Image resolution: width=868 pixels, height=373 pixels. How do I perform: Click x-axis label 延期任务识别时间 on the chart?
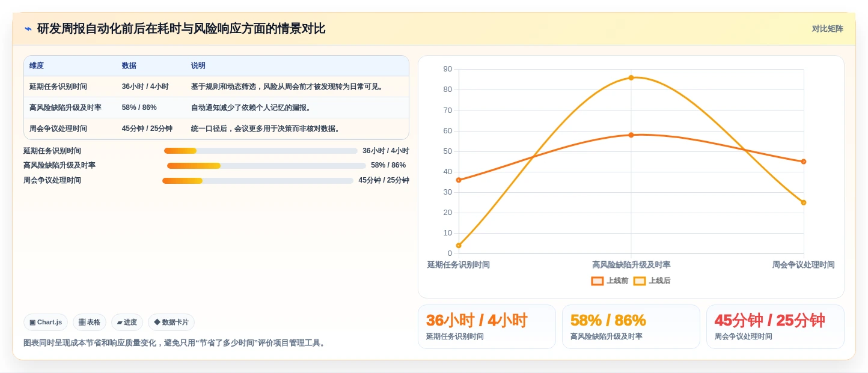(459, 265)
